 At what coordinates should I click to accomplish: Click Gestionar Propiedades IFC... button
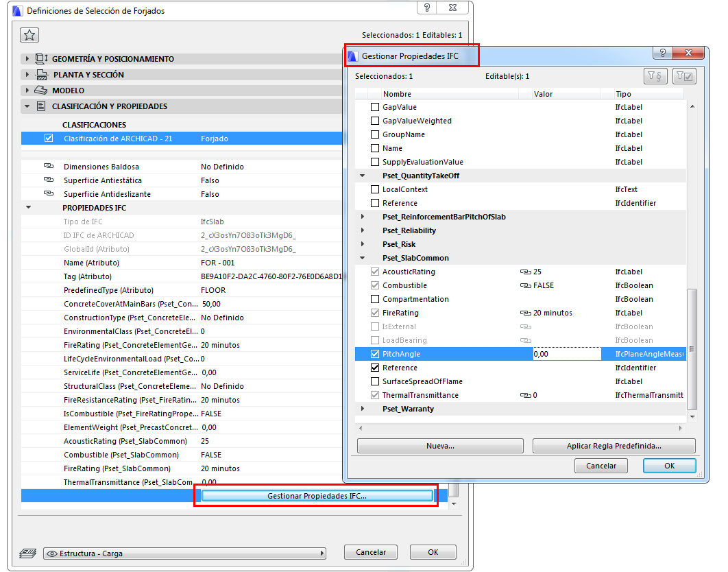point(317,496)
